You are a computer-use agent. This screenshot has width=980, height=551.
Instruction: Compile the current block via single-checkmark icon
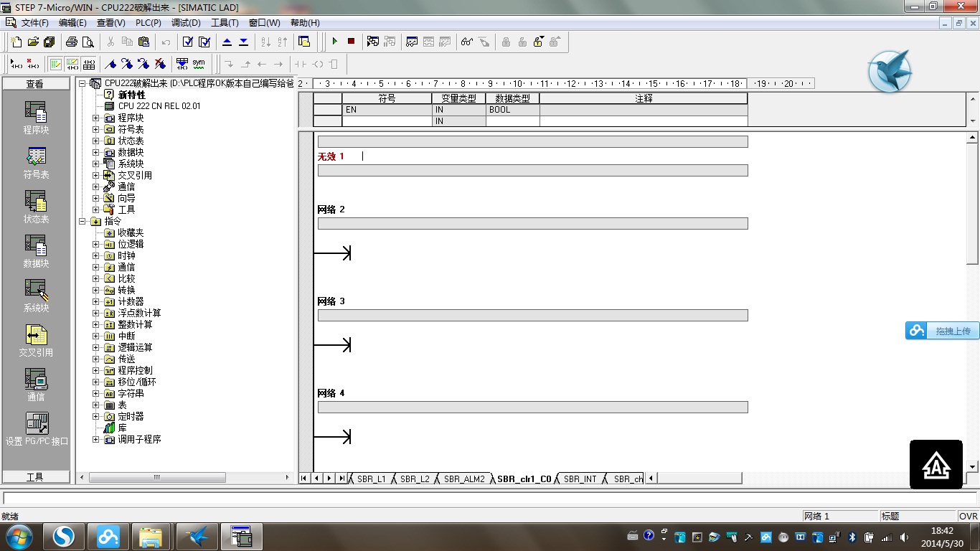(x=188, y=42)
